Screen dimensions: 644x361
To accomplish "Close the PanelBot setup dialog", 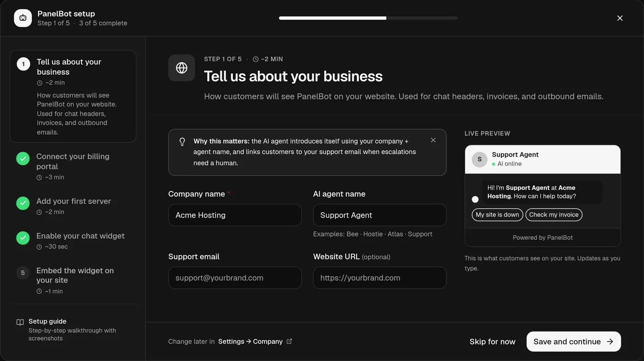I will (620, 18).
